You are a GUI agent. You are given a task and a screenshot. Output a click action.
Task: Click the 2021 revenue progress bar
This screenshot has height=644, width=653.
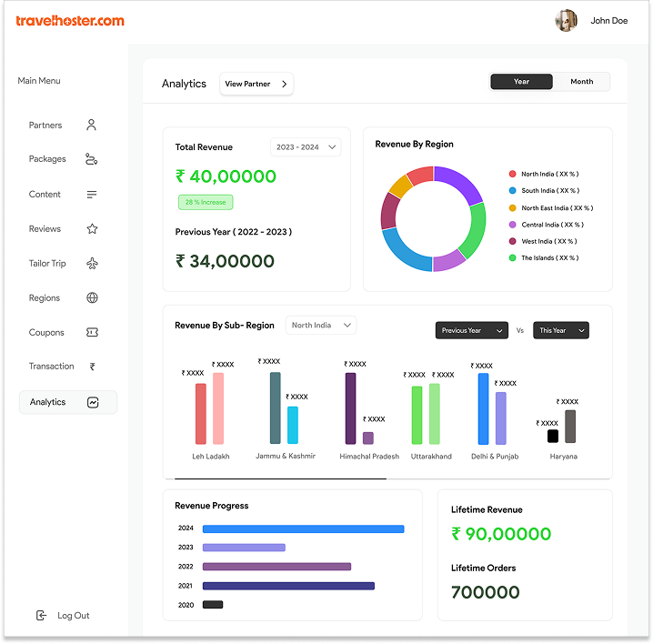[288, 586]
